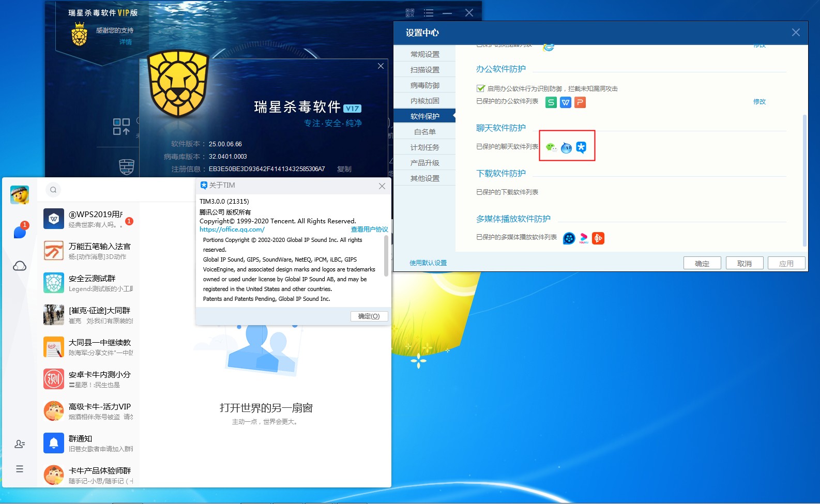Screen dimensions: 820x504
Task: Click the orange audio player icon in multimedia list
Action: (598, 238)
